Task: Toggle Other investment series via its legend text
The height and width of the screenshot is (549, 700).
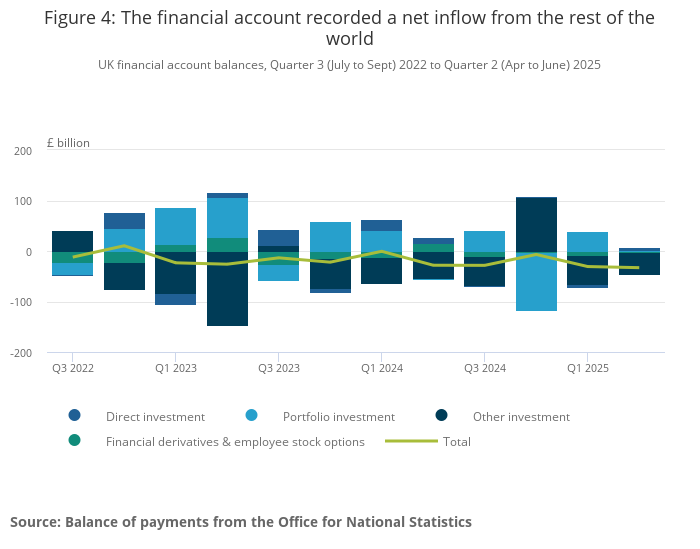Action: tap(521, 417)
